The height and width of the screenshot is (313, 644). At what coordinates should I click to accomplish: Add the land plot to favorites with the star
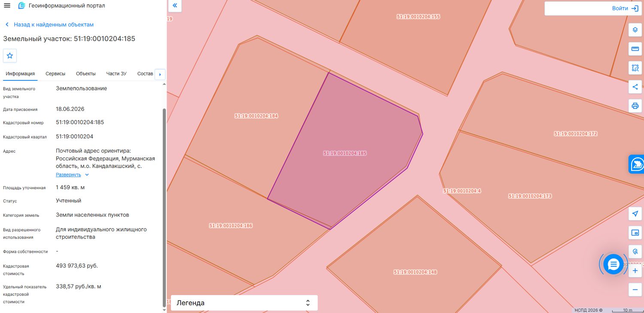point(10,55)
